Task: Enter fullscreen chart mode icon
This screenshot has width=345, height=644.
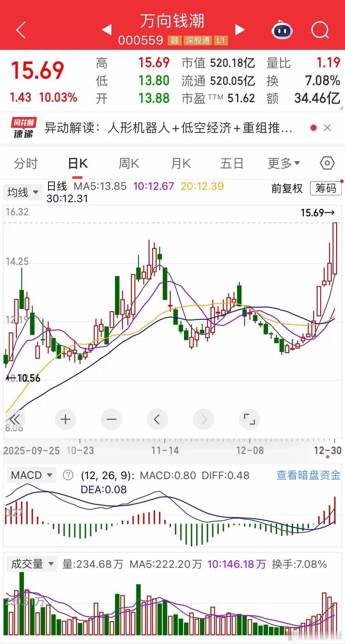Action: coord(249,419)
